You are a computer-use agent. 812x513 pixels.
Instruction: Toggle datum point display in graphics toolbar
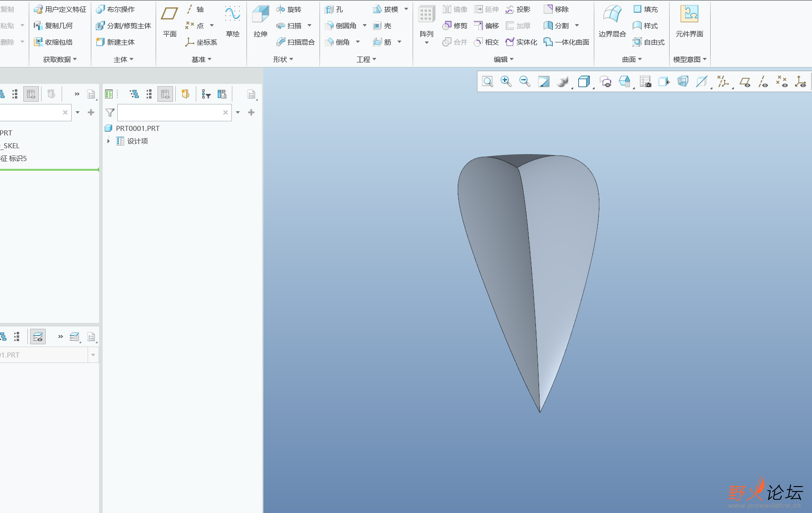point(782,82)
